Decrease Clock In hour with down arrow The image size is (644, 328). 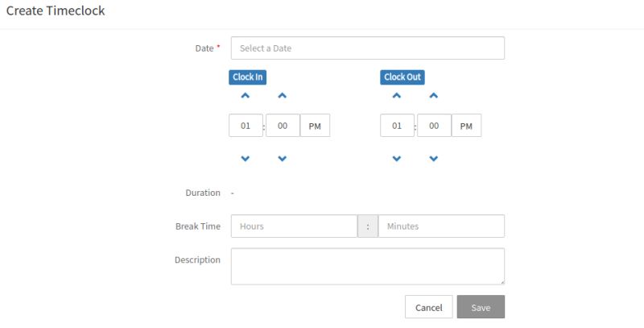point(246,159)
